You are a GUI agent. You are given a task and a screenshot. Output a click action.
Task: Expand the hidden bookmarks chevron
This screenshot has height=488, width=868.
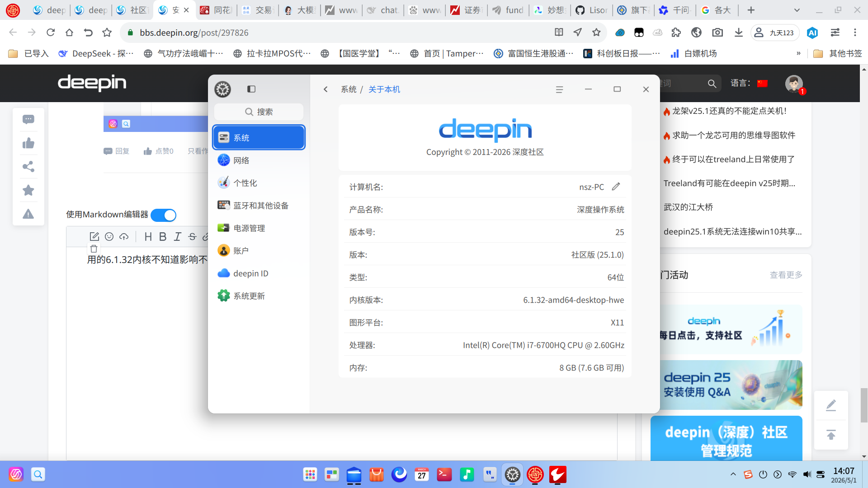tap(798, 53)
